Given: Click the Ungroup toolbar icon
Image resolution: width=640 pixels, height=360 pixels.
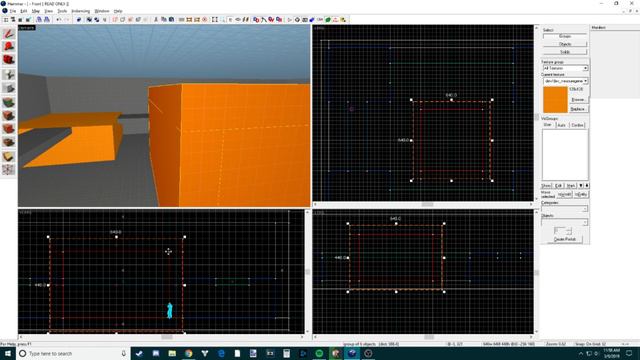Looking at the screenshot, I should click(x=97, y=20).
